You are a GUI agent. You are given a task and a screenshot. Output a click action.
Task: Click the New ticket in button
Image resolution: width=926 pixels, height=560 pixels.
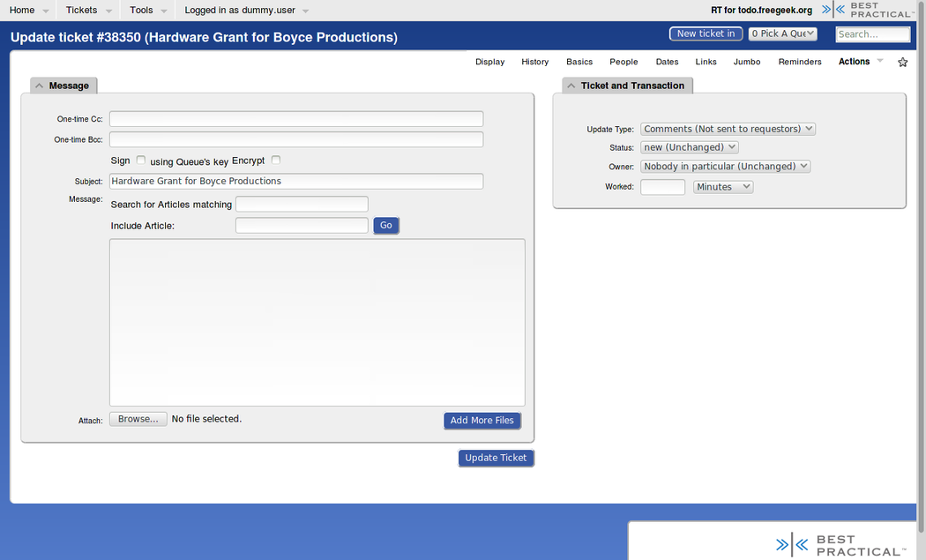[706, 34]
